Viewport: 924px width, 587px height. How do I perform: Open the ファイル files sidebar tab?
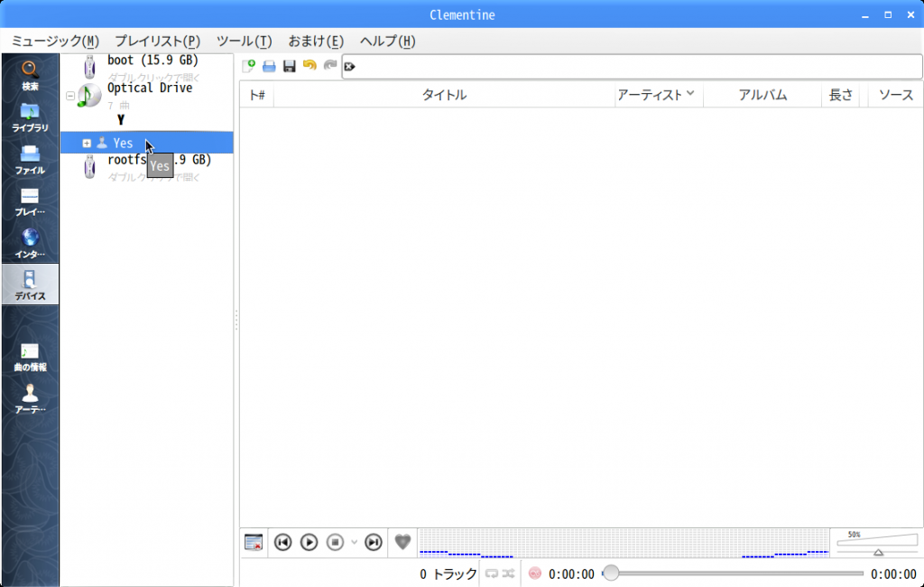tap(30, 159)
